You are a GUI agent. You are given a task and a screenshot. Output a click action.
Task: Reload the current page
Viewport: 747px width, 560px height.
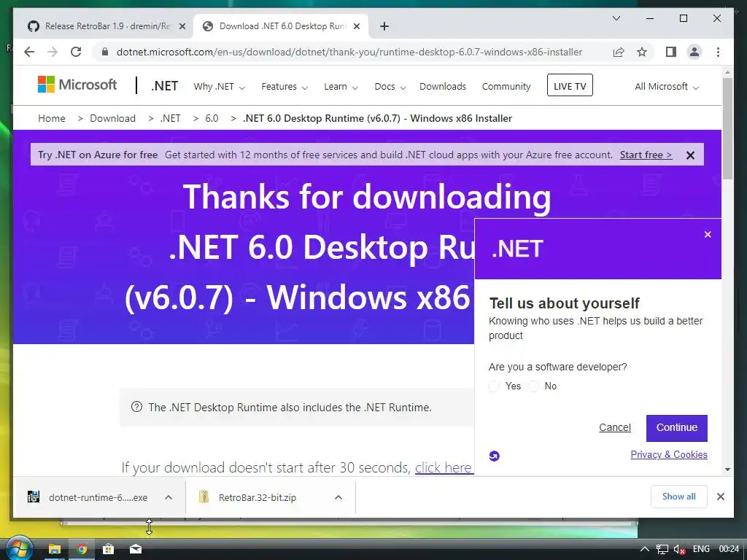(76, 52)
